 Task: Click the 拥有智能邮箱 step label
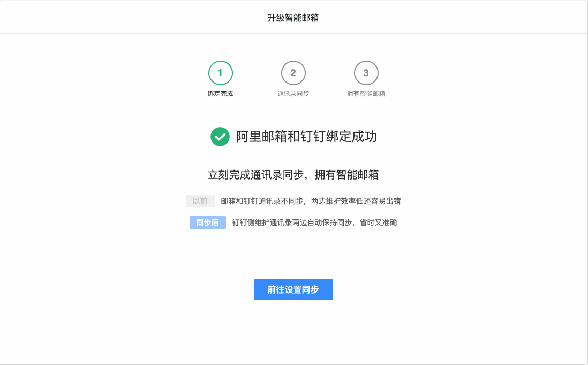pos(366,94)
